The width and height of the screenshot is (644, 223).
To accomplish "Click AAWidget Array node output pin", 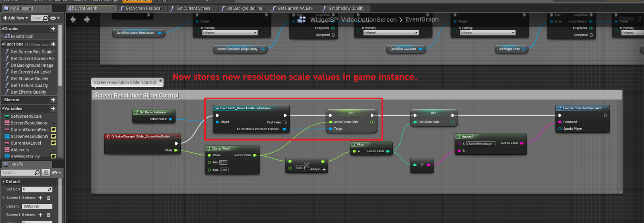I will pos(523,49).
